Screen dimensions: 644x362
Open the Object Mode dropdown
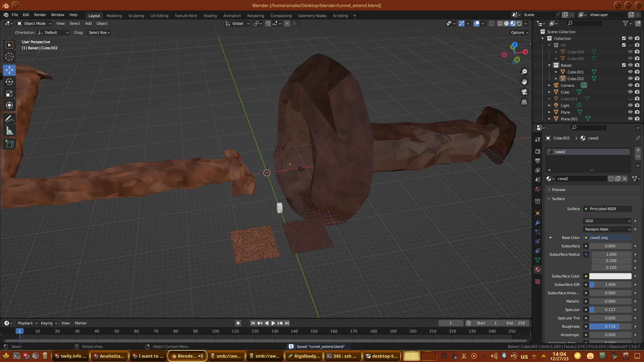(35, 23)
